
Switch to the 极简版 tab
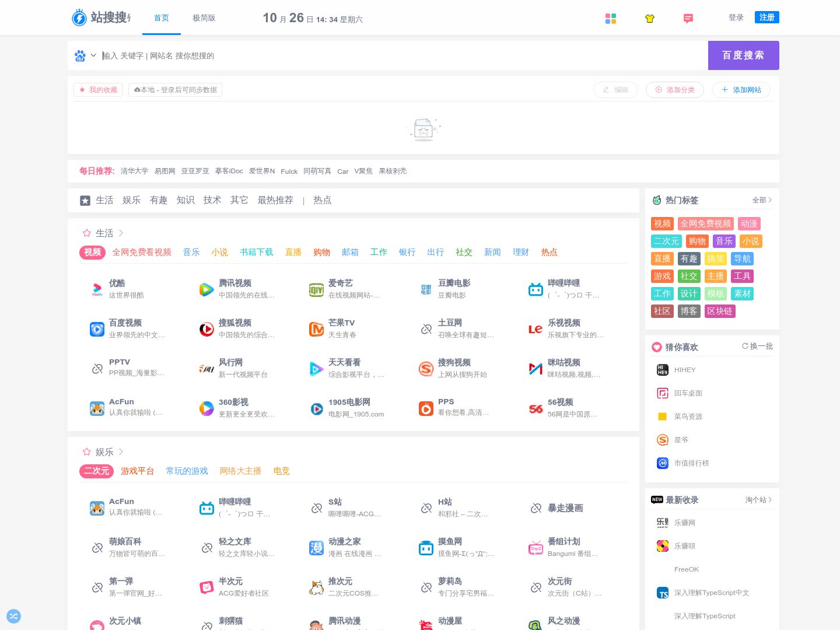pyautogui.click(x=204, y=18)
